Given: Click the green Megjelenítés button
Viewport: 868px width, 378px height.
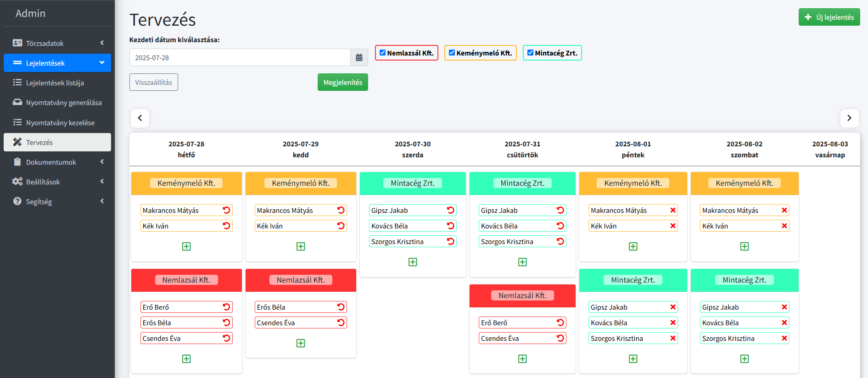Looking at the screenshot, I should [x=342, y=82].
